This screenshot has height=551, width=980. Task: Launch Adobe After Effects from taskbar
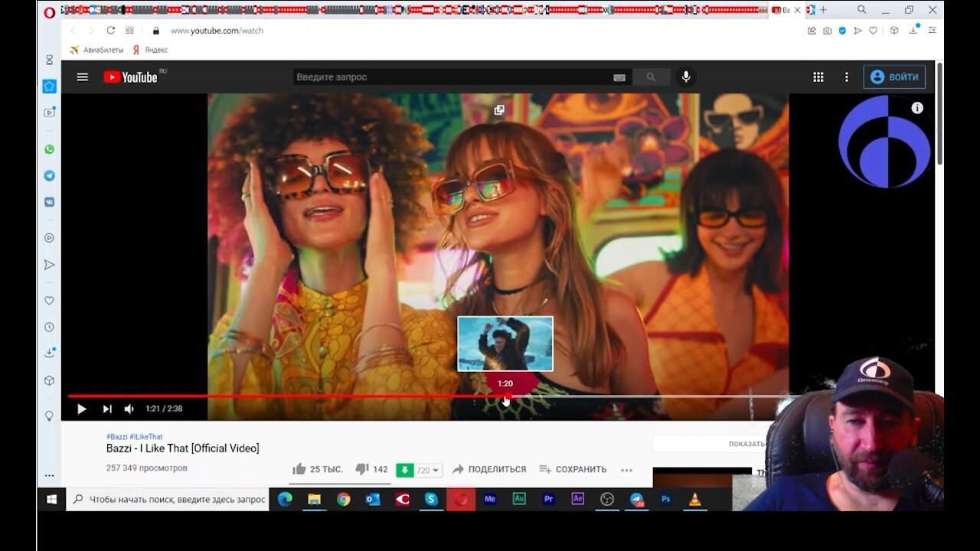click(x=578, y=500)
